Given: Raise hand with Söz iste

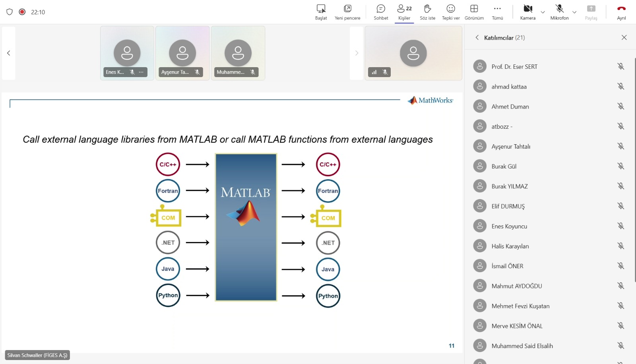Looking at the screenshot, I should click(x=427, y=12).
